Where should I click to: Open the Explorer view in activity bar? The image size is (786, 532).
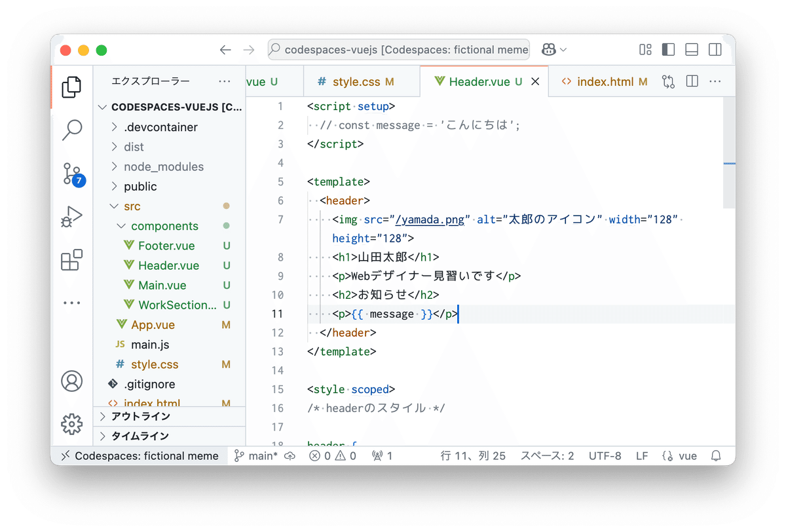click(x=71, y=87)
